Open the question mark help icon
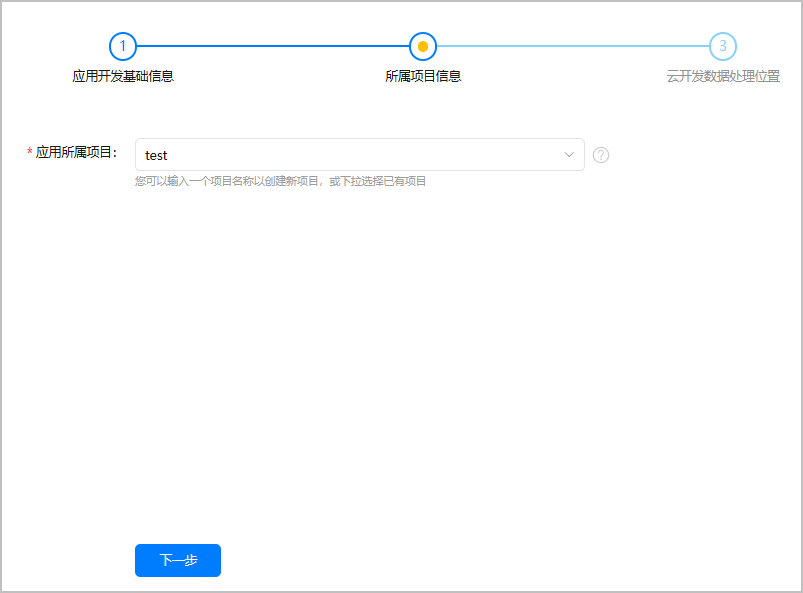The width and height of the screenshot is (803, 593). [601, 155]
